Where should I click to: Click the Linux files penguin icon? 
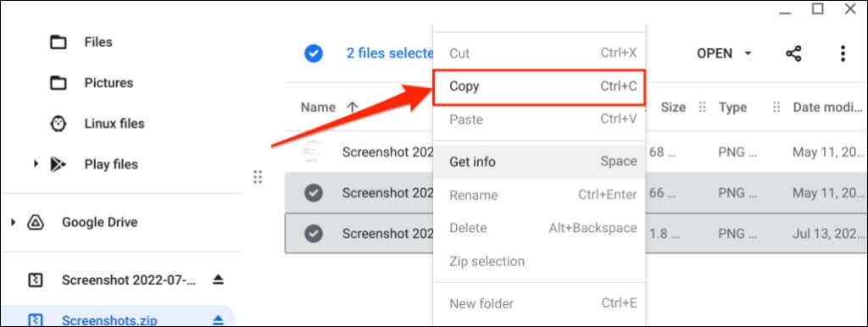58,124
